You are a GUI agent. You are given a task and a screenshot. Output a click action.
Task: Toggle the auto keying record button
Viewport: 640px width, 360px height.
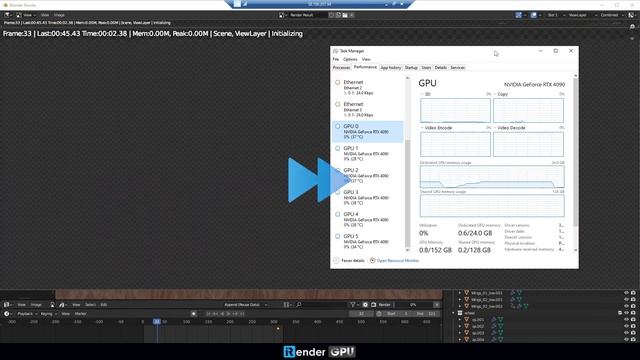click(193, 314)
